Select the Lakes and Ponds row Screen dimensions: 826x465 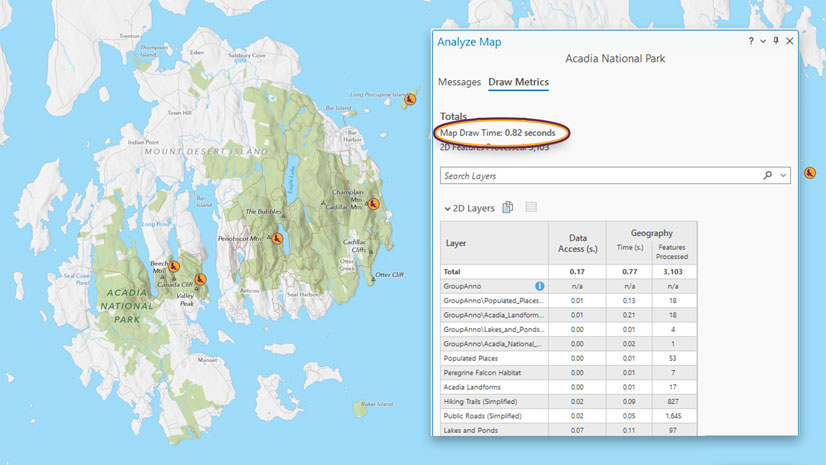tap(568, 430)
